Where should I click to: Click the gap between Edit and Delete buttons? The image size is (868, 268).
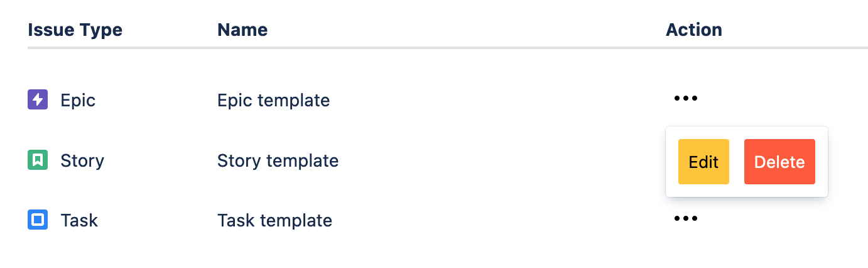(737, 162)
